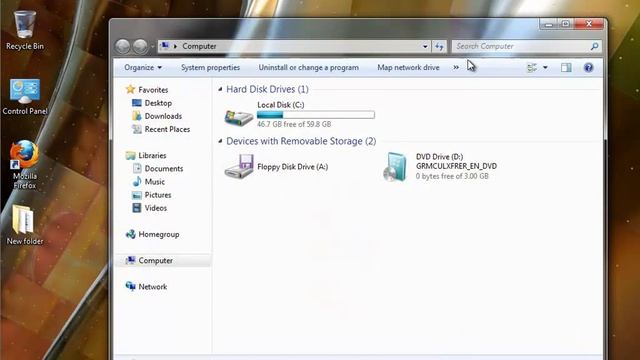Open the Organize dropdown menu
This screenshot has height=360, width=640.
click(x=143, y=68)
